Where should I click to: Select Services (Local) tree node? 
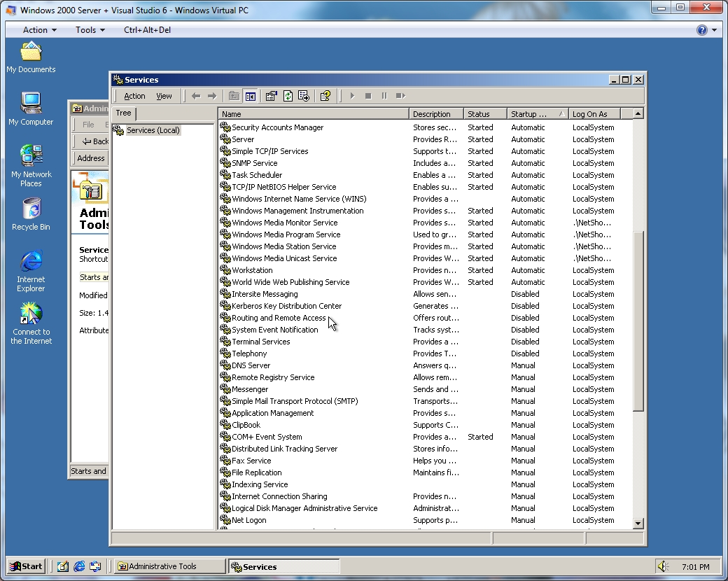click(153, 130)
